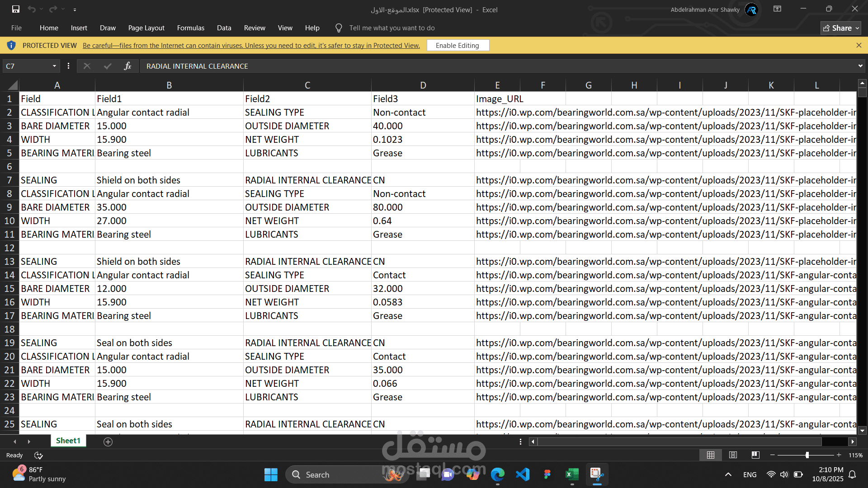Click the Enable Editing button
The image size is (868, 488).
457,45
